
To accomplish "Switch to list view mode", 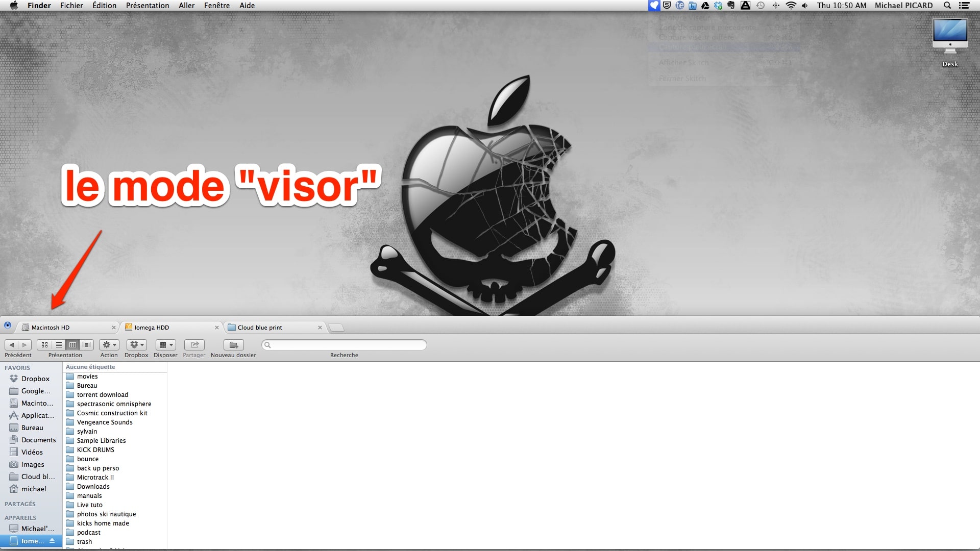I will 59,345.
